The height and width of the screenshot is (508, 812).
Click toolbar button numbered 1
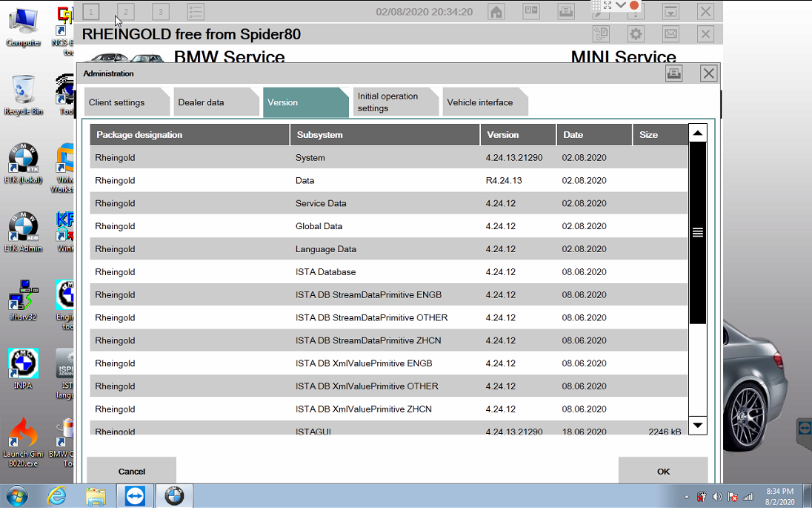[x=91, y=11]
